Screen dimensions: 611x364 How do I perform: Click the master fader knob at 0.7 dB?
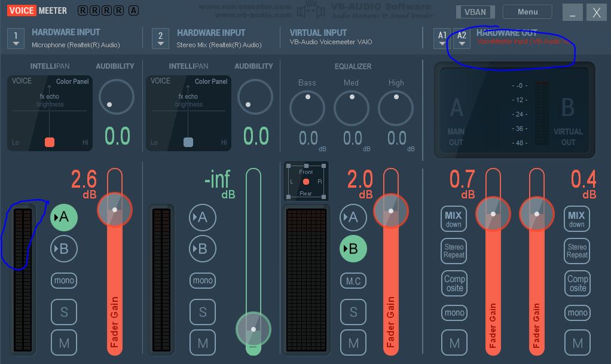coord(493,214)
